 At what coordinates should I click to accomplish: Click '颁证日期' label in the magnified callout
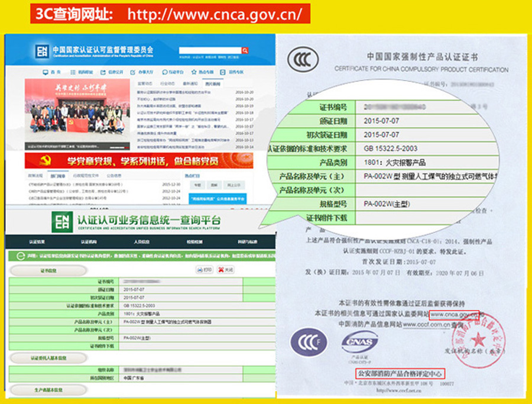coord(333,121)
